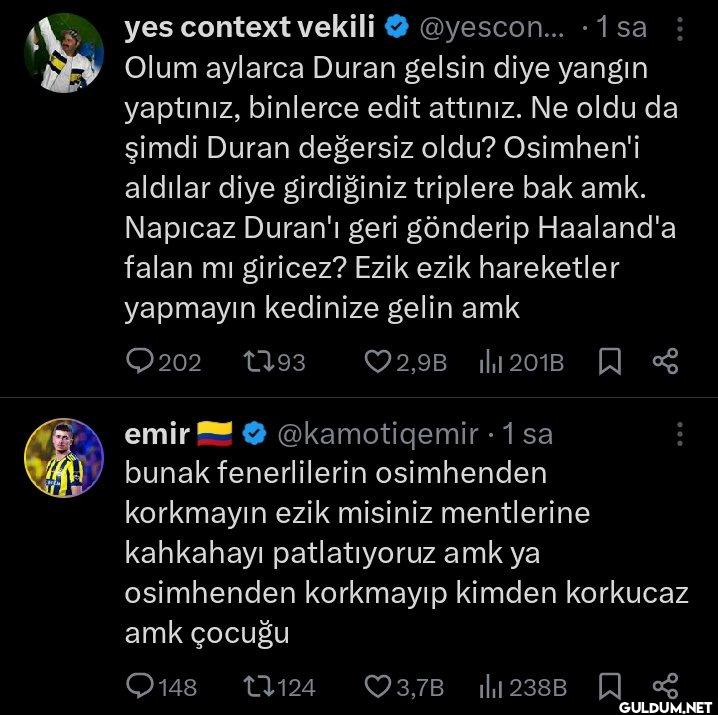The height and width of the screenshot is (715, 718).
Task: Open more options on first tweet
Action: click(680, 30)
